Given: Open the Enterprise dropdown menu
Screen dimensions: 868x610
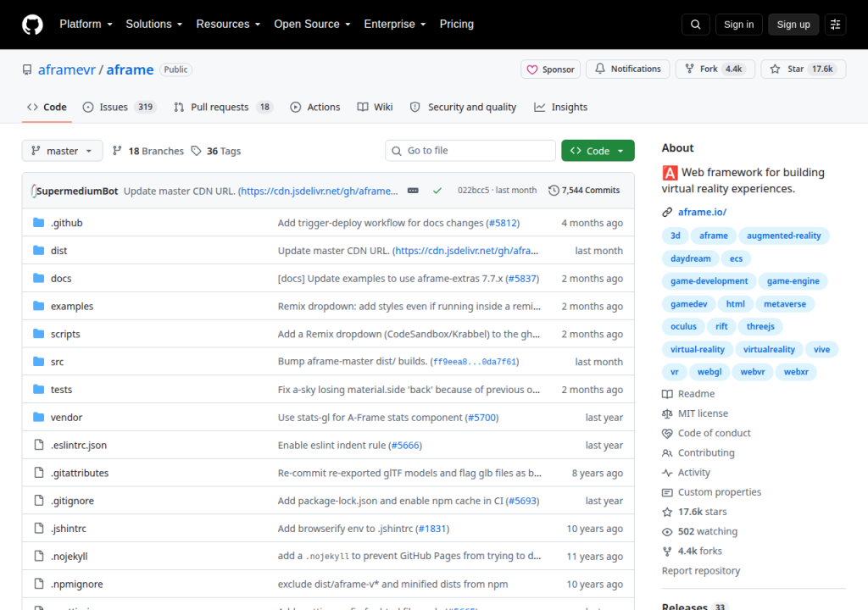Looking at the screenshot, I should coord(395,24).
